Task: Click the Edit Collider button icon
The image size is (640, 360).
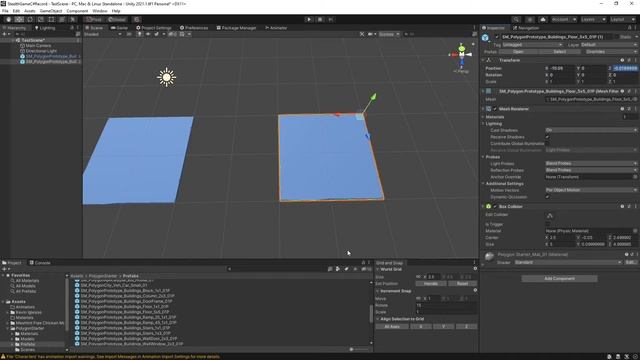Action: pos(550,216)
